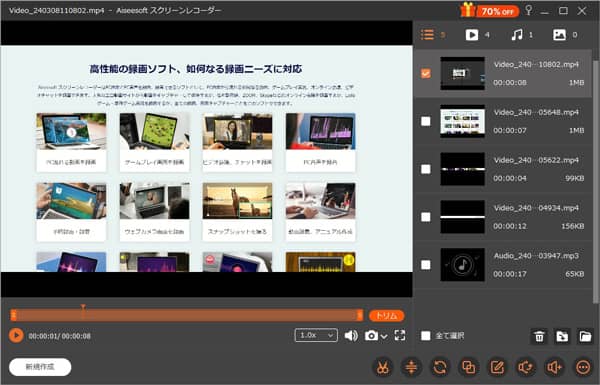The height and width of the screenshot is (385, 600).
Task: Click the file name Video_240···04934.mp4
Action: pyautogui.click(x=536, y=208)
